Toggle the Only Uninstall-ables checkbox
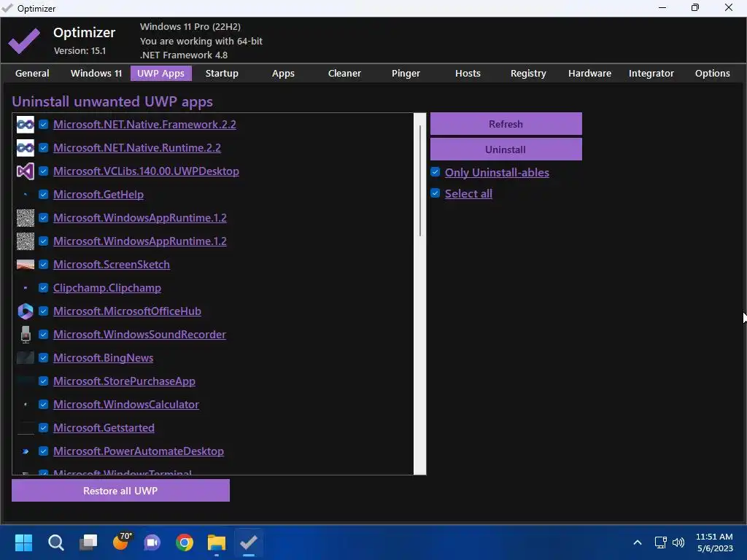Screen dimensions: 747x560 point(435,172)
